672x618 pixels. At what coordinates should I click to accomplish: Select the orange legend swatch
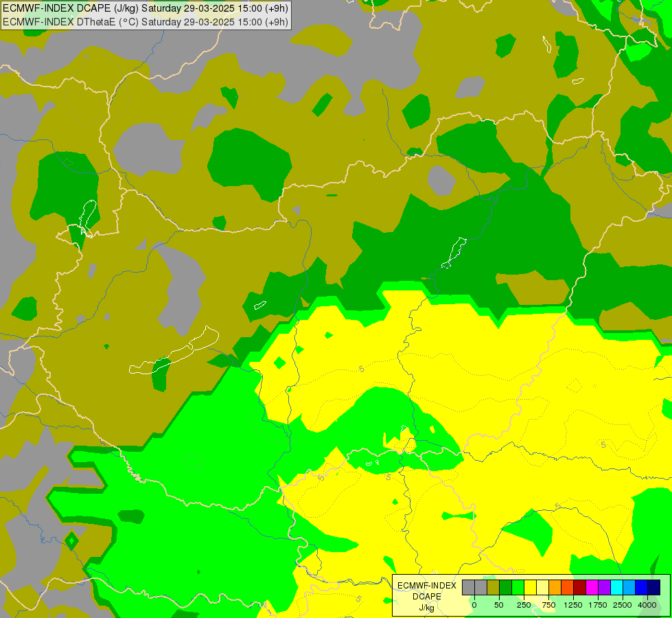pos(555,587)
